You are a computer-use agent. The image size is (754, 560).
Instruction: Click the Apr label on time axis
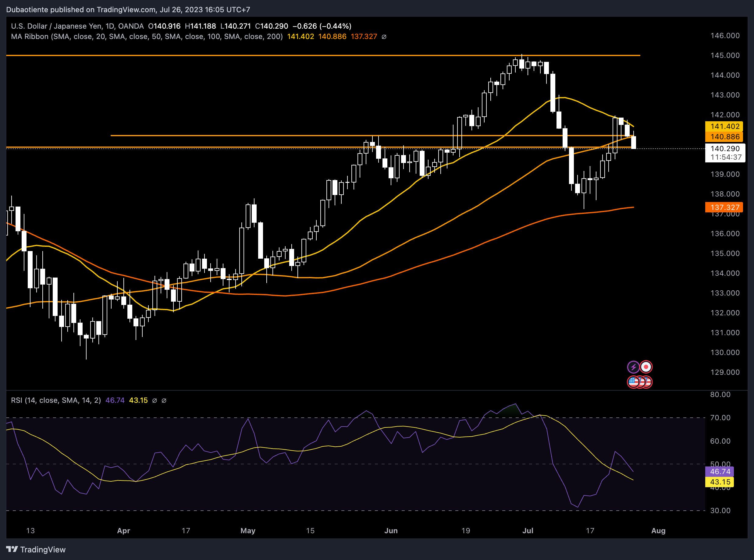click(x=123, y=531)
